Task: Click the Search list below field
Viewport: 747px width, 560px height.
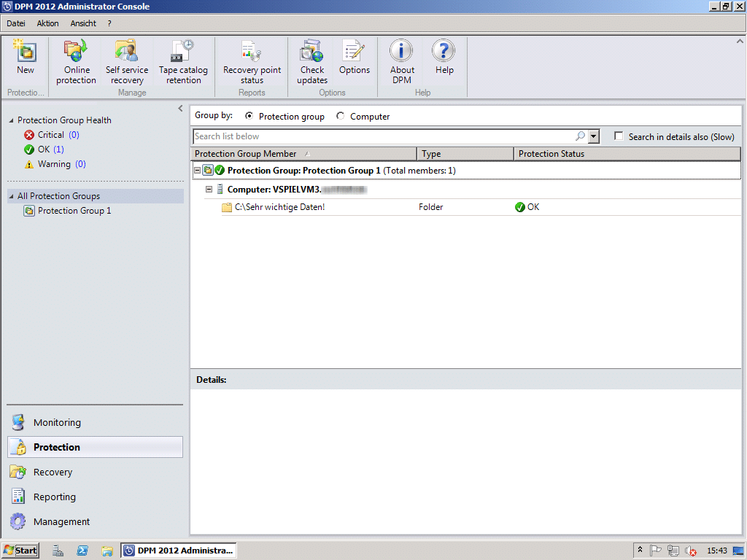Action: (384, 136)
